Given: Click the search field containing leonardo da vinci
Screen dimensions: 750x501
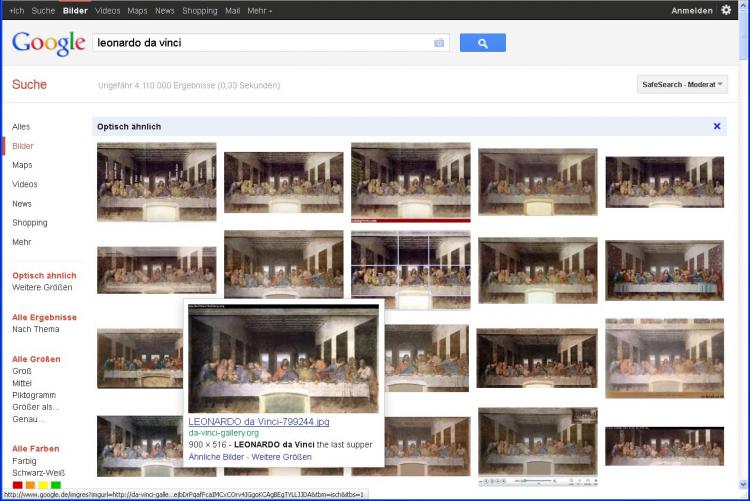Looking at the screenshot, I should [260, 43].
